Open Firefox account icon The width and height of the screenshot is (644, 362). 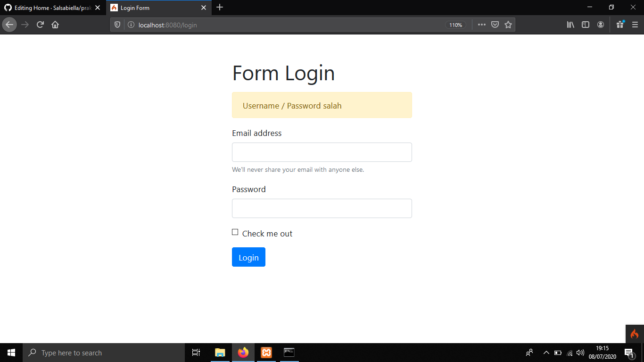(x=601, y=25)
